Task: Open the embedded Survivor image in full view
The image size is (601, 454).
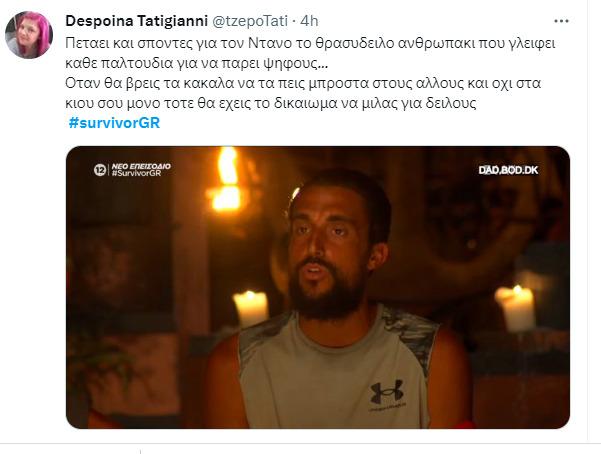Action: tap(318, 287)
